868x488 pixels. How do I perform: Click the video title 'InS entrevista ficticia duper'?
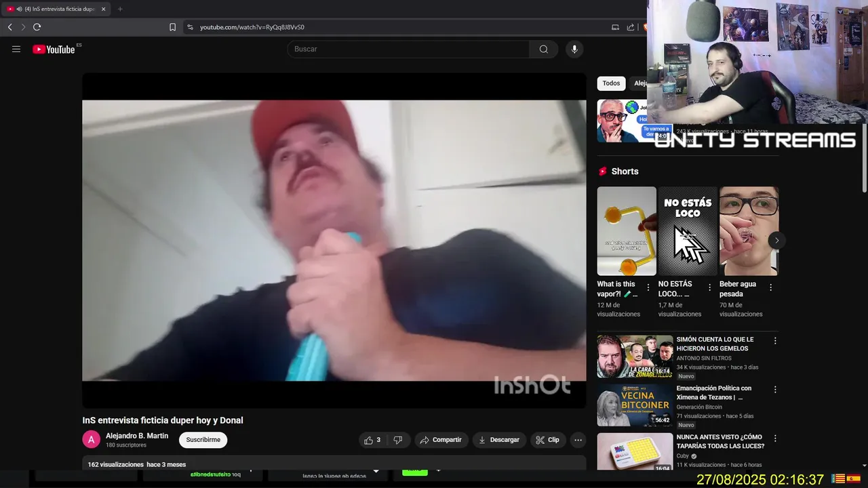tap(163, 420)
